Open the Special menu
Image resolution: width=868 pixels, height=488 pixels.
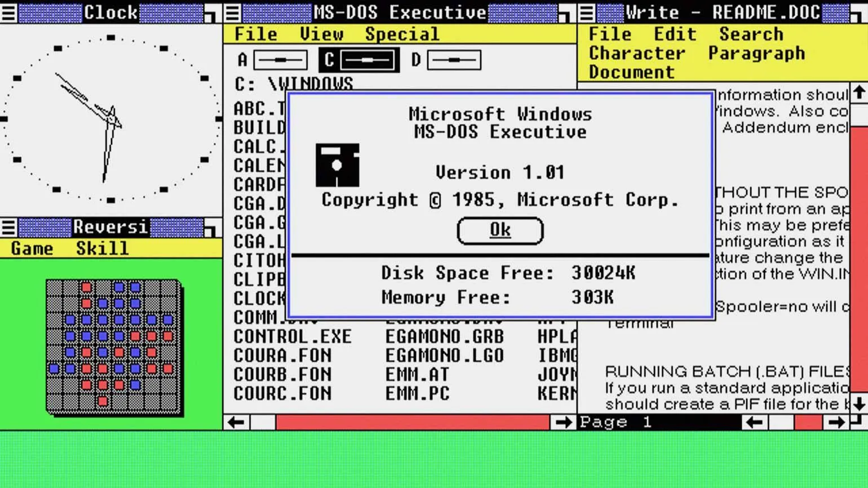coord(402,34)
